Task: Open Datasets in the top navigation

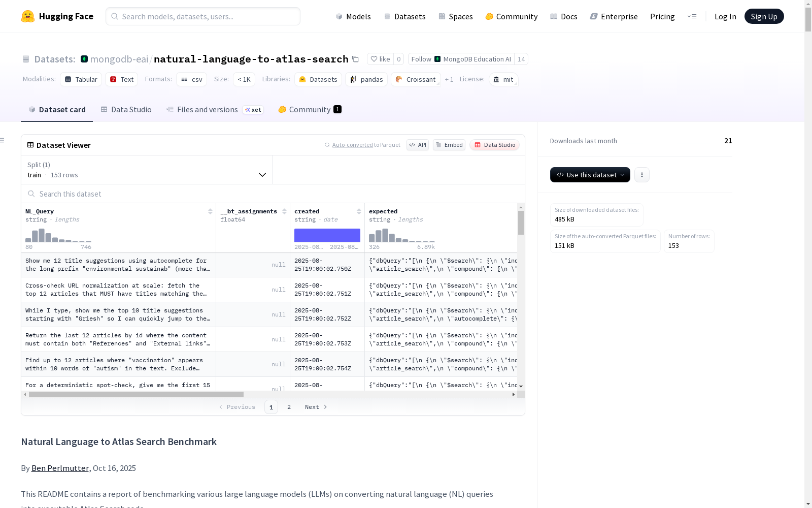Action: (x=404, y=16)
